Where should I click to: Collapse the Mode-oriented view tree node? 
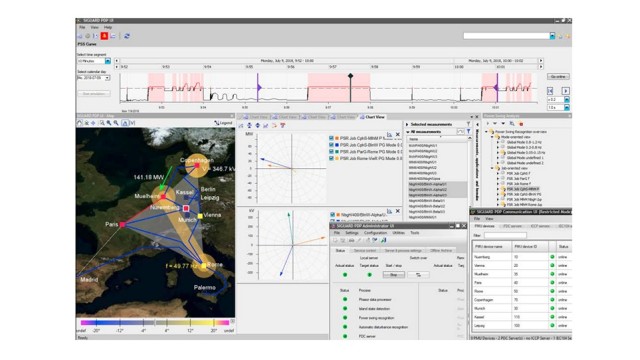point(492,137)
